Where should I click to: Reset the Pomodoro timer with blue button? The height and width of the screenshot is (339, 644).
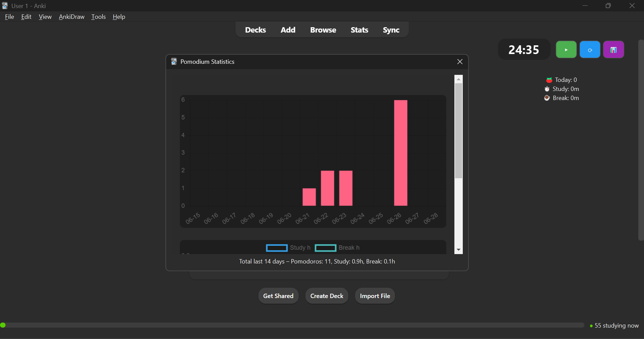[x=590, y=50]
